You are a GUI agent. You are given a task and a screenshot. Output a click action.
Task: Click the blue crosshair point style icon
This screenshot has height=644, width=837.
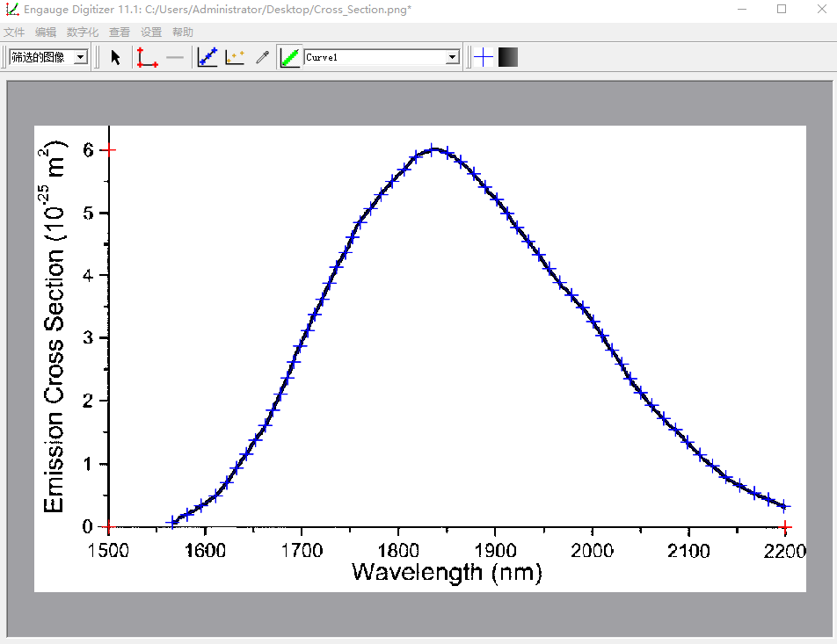pos(484,57)
